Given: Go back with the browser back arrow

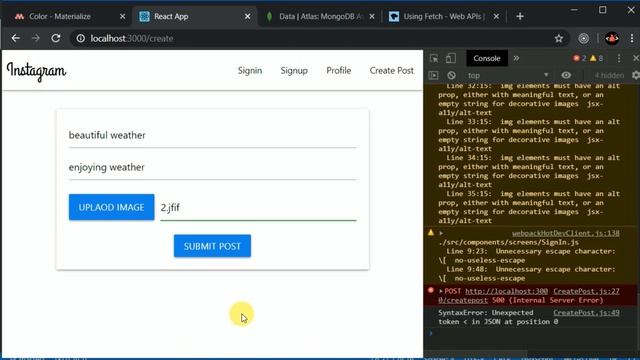Looking at the screenshot, I should (16, 38).
